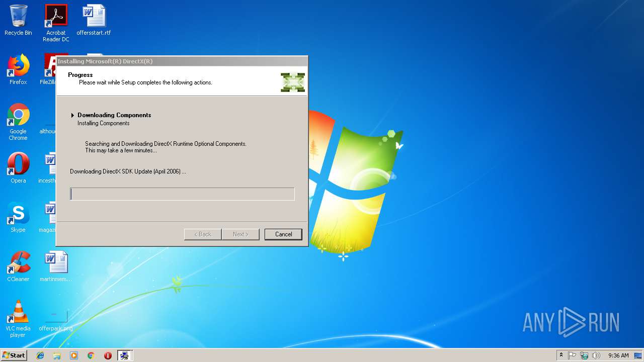The height and width of the screenshot is (362, 644).
Task: Open the offersstart.rtf file icon
Action: point(94,20)
